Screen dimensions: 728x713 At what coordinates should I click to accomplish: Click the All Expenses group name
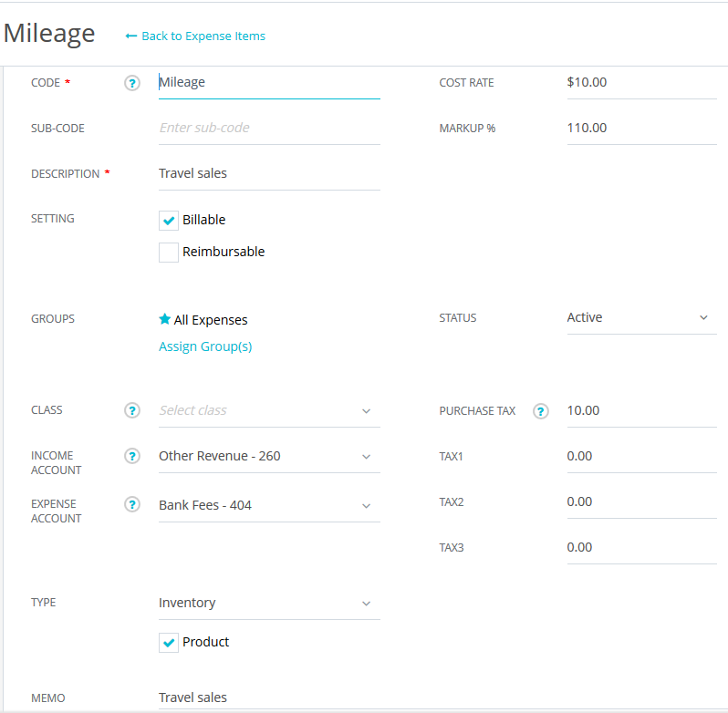(x=211, y=320)
